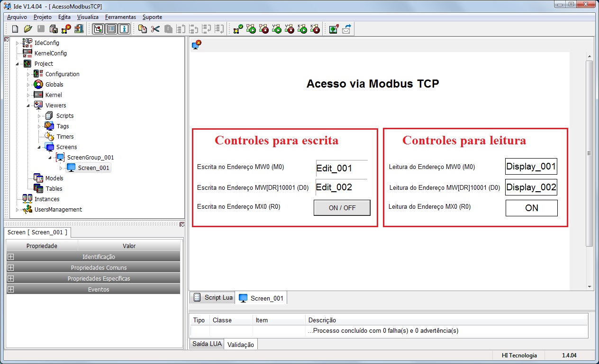Click the Valor column header in properties
599x364 pixels.
click(129, 246)
